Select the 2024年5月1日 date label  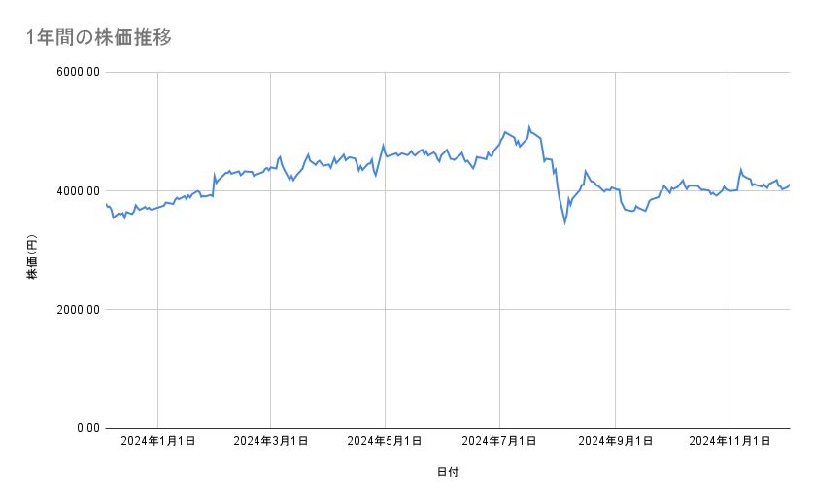(385, 442)
